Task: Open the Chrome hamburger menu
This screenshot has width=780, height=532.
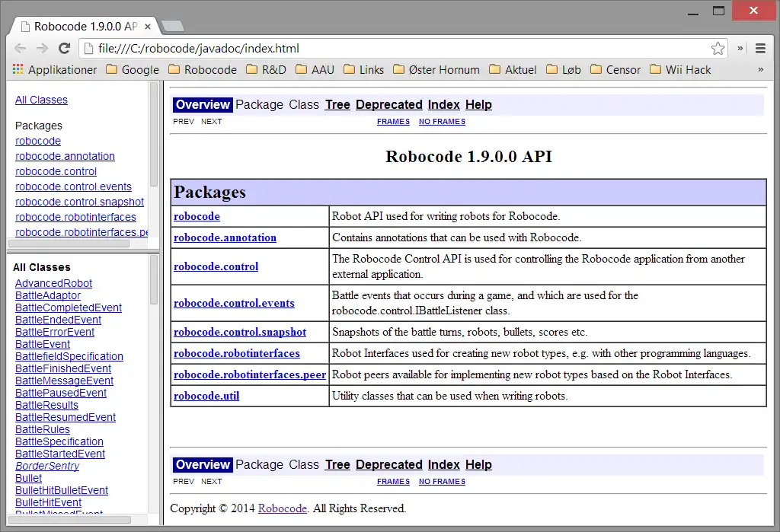Action: pyautogui.click(x=760, y=48)
